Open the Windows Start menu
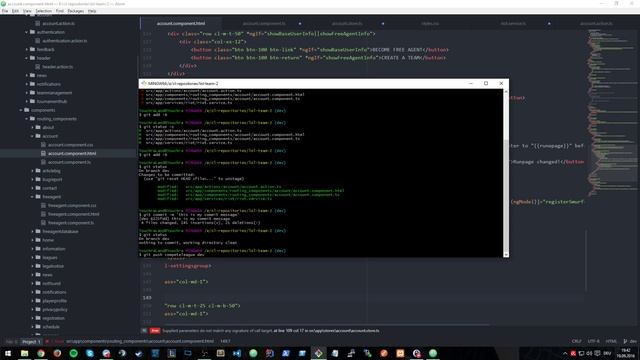640x360 pixels. [8, 353]
